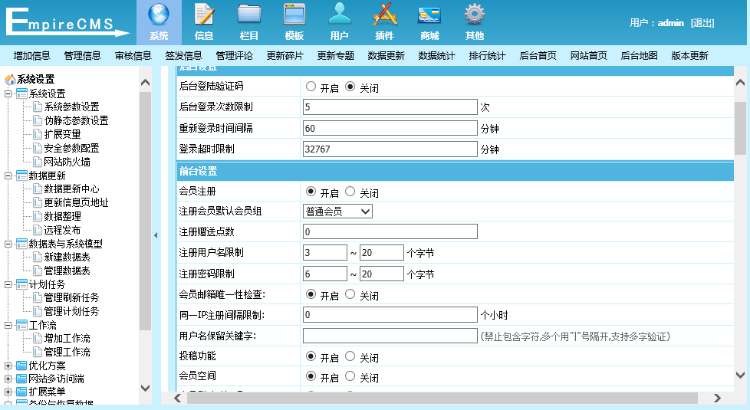Select 开启 for 会员注册
750x410 pixels.
click(x=311, y=191)
